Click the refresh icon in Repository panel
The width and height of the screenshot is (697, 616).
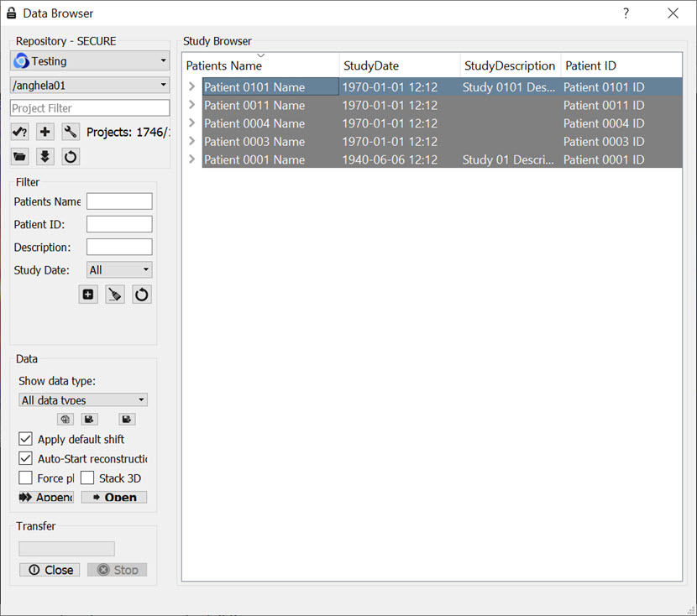(71, 156)
